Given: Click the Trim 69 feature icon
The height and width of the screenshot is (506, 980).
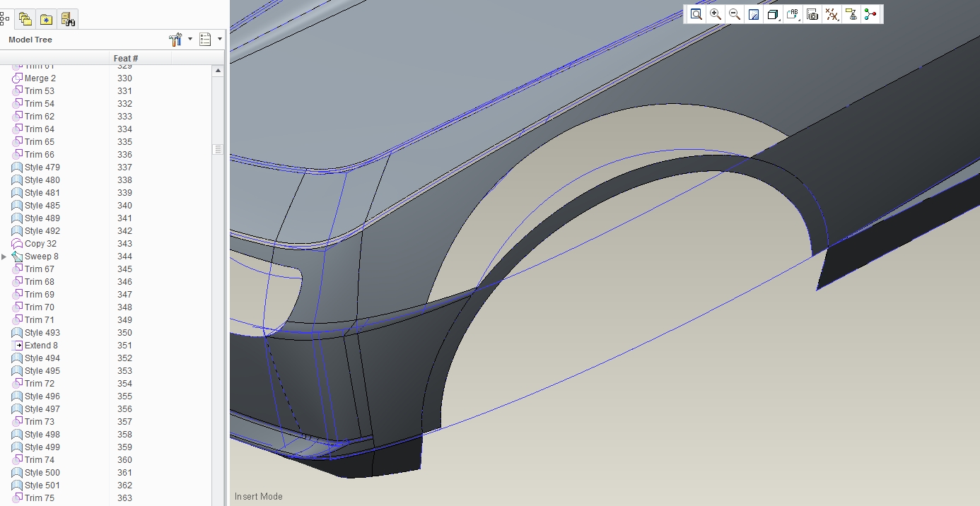Looking at the screenshot, I should coord(18,295).
